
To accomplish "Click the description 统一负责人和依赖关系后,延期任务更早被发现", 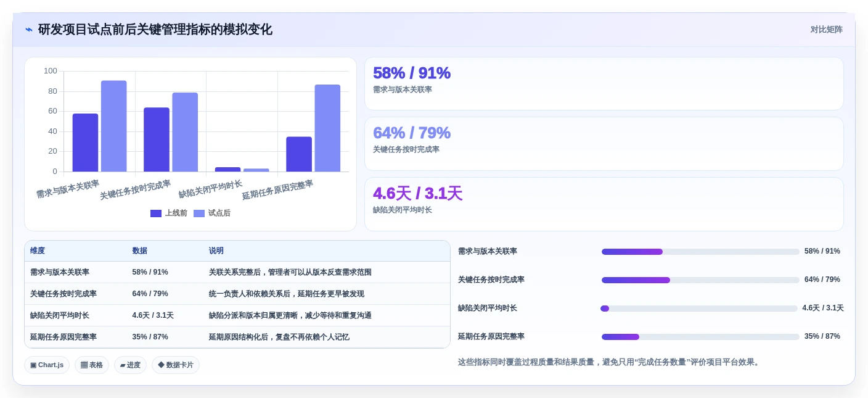I will click(286, 294).
